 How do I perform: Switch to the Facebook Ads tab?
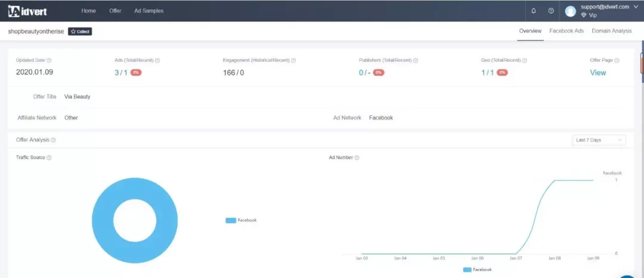point(566,31)
